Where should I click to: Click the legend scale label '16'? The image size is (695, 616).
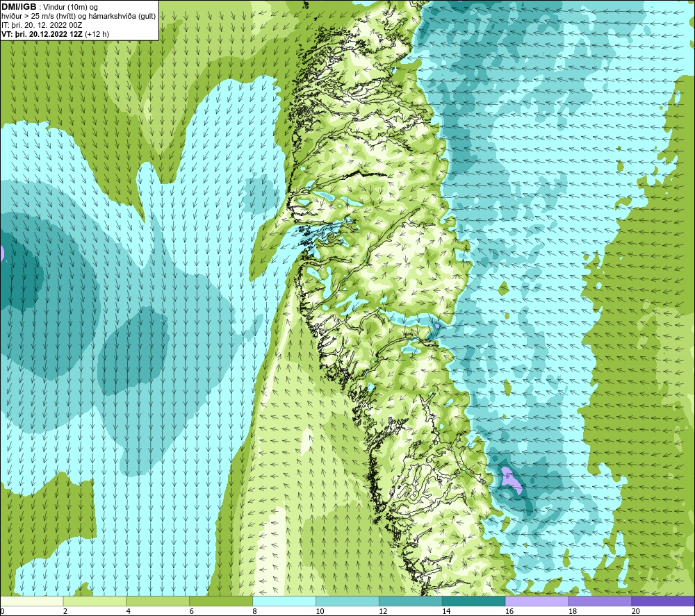[509, 612]
